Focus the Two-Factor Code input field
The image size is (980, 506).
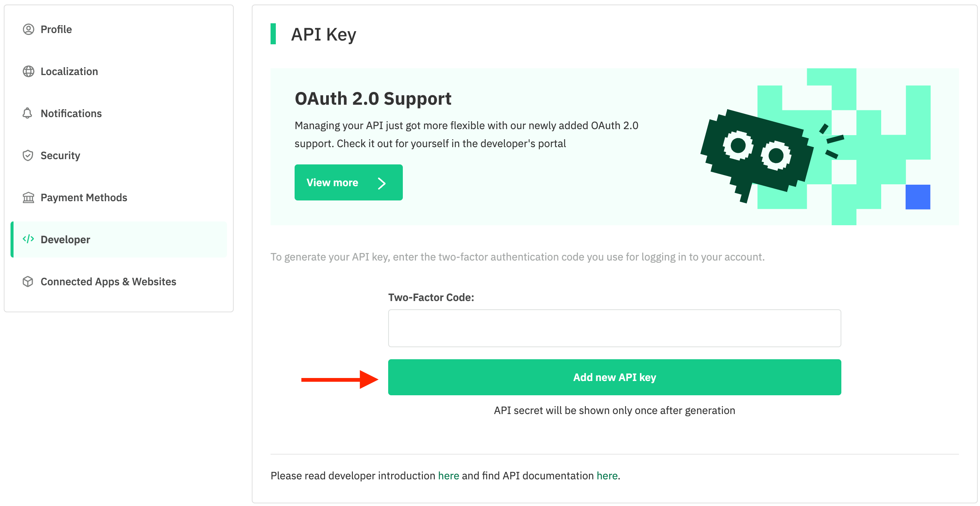pyautogui.click(x=614, y=328)
